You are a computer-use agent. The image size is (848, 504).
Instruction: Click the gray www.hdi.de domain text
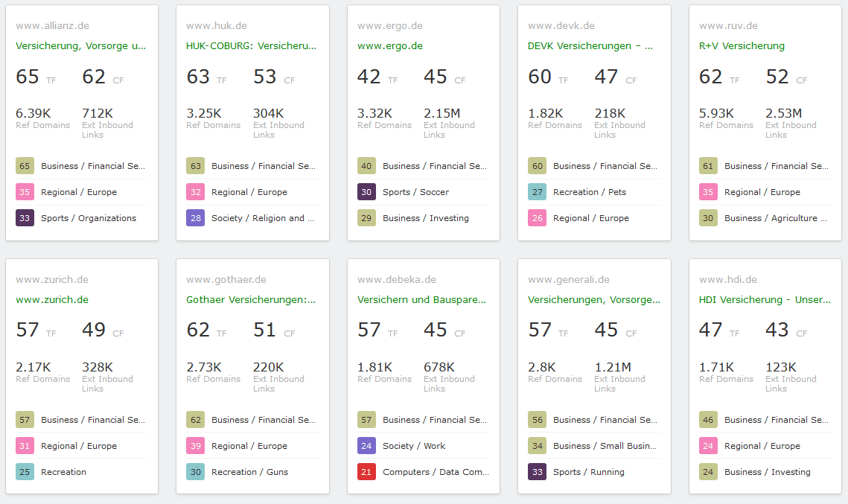click(x=728, y=280)
